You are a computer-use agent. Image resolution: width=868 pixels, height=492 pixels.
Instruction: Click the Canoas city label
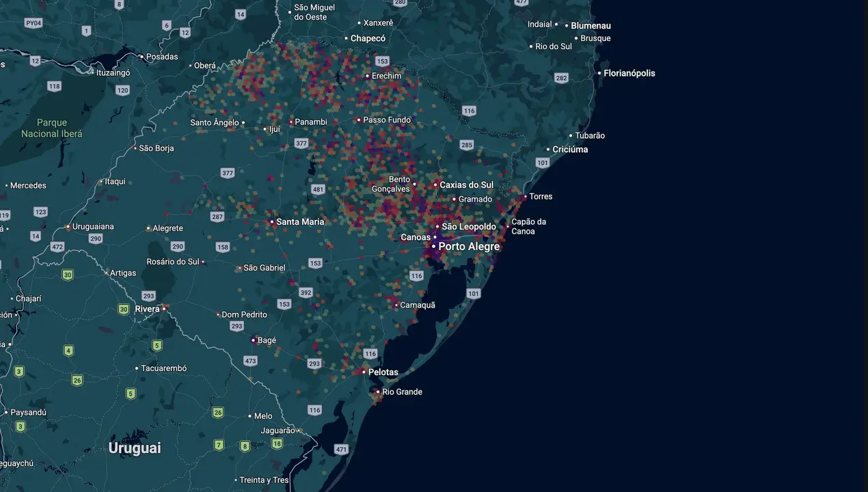coord(416,237)
